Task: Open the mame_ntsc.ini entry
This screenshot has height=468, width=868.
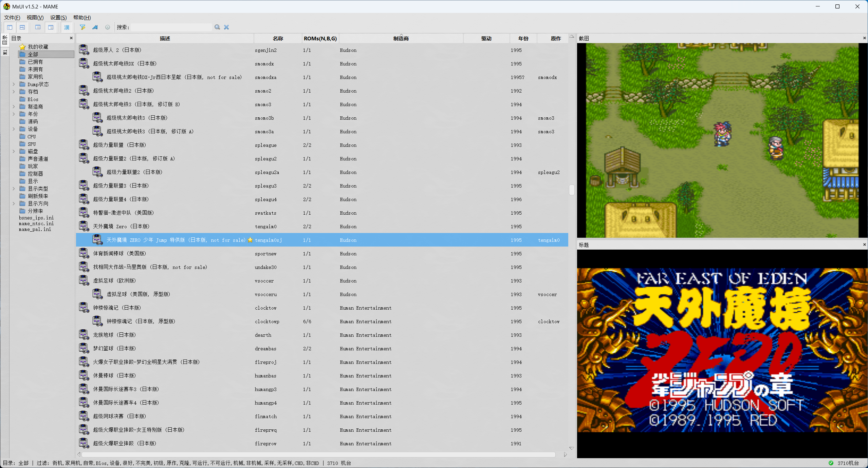Action: [x=36, y=223]
